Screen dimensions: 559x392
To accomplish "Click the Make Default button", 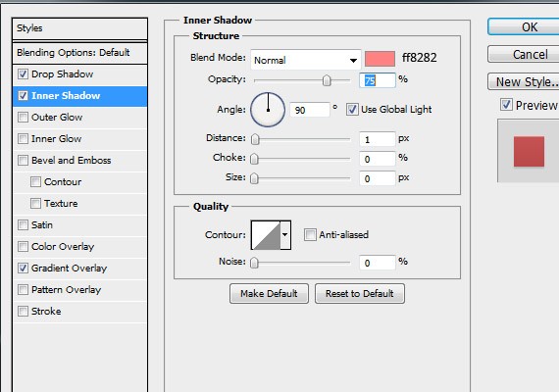I will click(x=269, y=294).
